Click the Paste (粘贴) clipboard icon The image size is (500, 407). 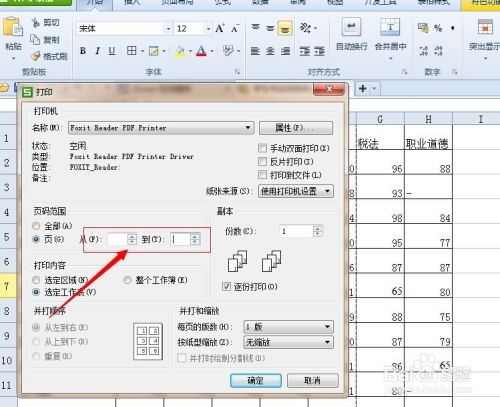tap(13, 27)
